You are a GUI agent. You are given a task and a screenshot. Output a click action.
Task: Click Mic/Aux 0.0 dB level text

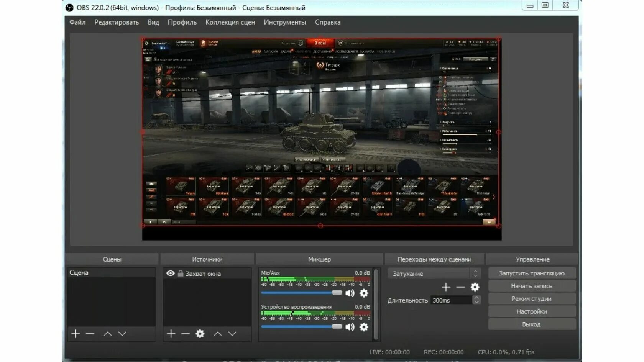coord(362,273)
